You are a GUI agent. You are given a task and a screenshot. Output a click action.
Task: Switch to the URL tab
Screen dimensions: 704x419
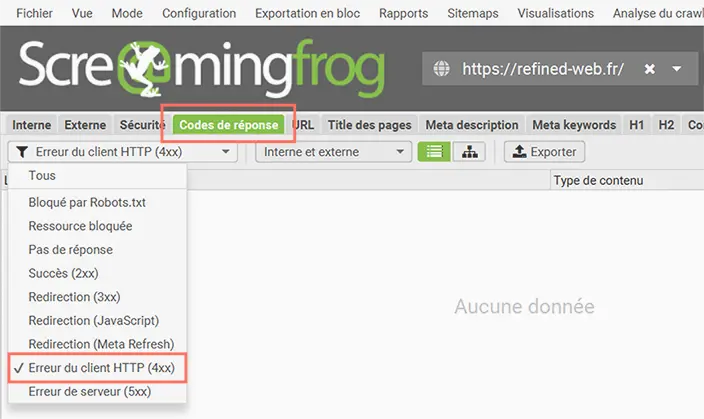tap(304, 125)
